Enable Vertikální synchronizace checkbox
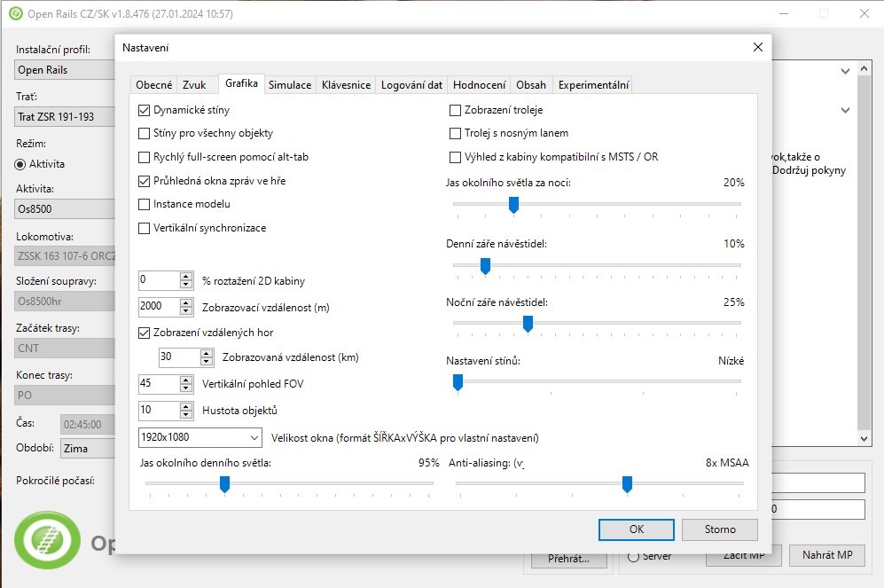 [144, 228]
